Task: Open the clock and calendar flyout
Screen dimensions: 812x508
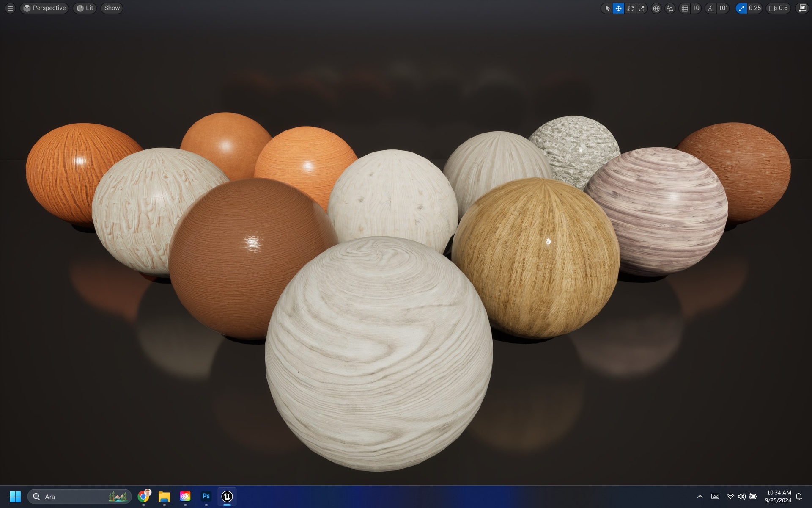Action: pos(778,497)
